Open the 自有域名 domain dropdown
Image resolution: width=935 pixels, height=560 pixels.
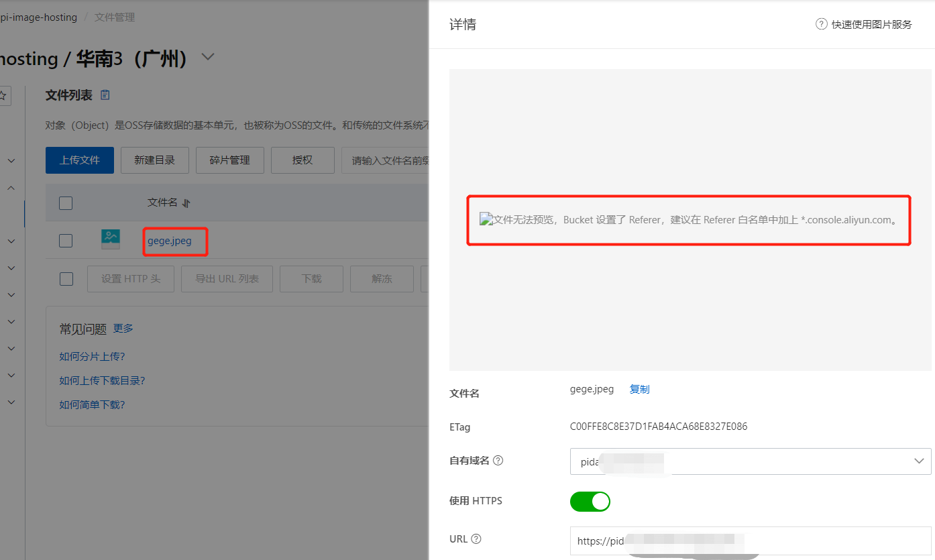[750, 461]
